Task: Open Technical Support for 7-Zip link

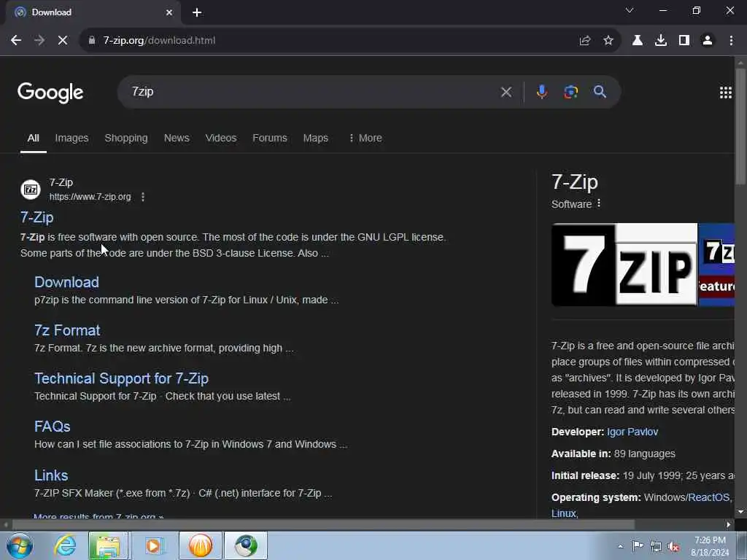Action: (x=122, y=378)
